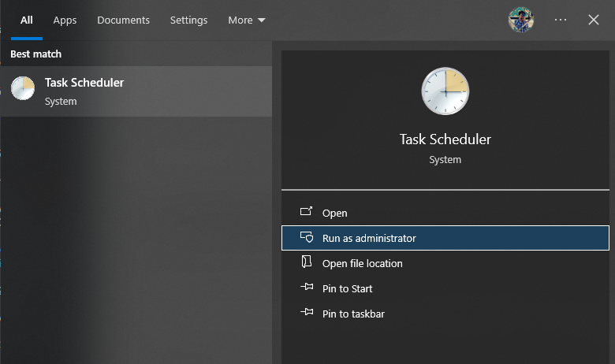Screen dimensions: 615x364
Task: Open the three-dots options menu
Action: click(561, 20)
